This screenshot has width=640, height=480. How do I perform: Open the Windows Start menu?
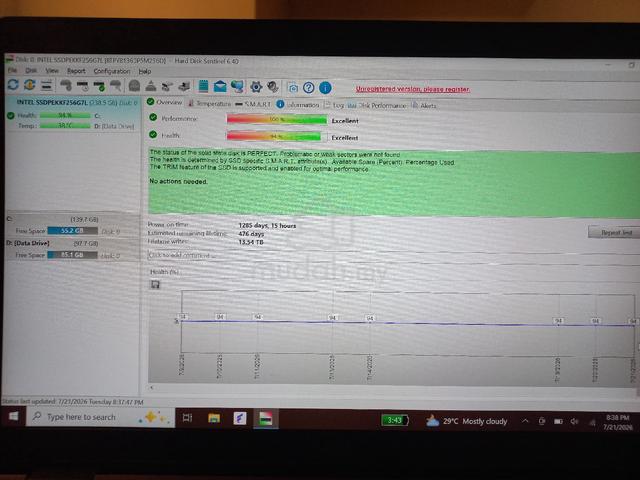pos(13,417)
